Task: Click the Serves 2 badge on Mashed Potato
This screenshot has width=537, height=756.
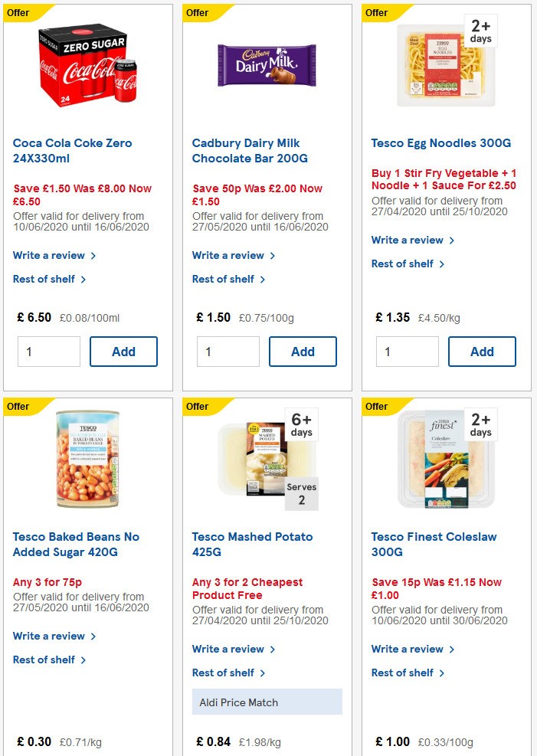Action: pos(301,491)
